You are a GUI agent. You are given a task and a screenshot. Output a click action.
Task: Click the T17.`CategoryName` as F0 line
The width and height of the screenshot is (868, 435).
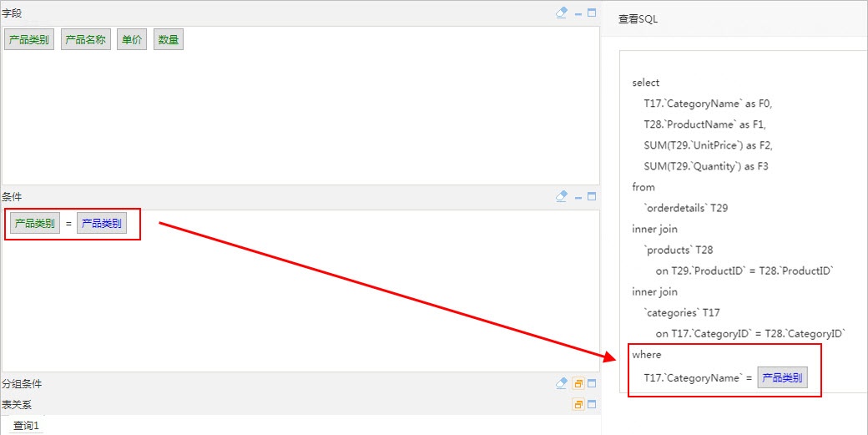point(708,104)
